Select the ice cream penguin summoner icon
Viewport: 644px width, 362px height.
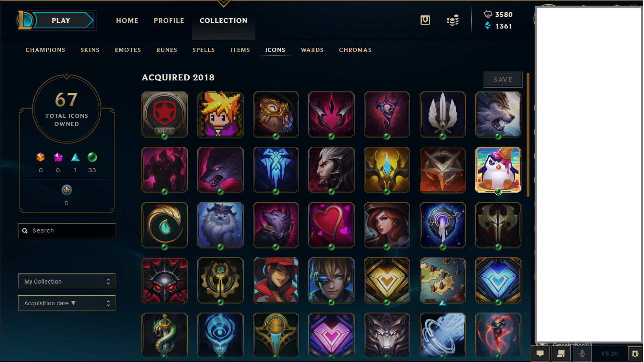pos(498,170)
